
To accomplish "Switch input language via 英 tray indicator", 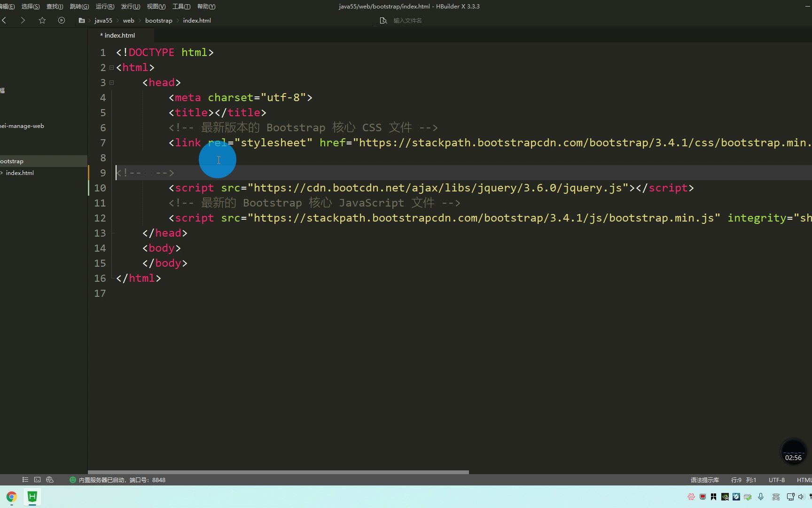I will coord(775,497).
